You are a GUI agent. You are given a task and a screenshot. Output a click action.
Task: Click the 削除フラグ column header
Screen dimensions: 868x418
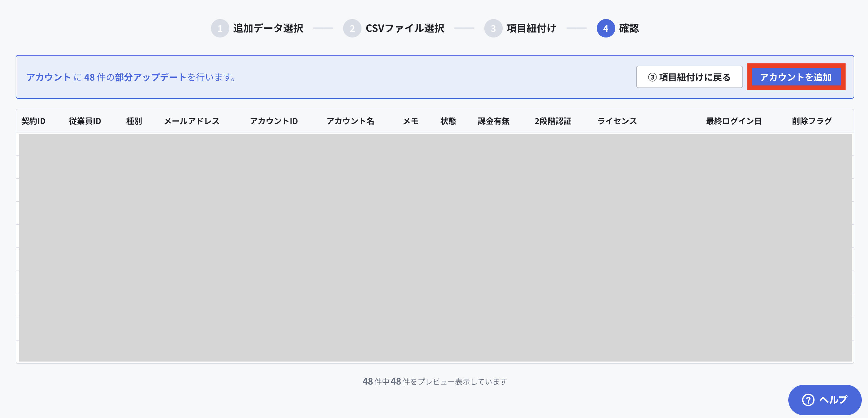click(x=812, y=121)
